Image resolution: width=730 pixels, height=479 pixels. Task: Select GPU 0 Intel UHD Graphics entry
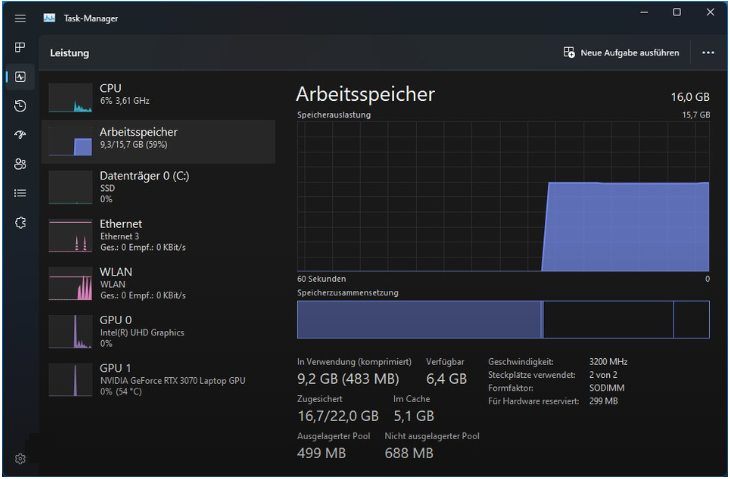tap(158, 331)
